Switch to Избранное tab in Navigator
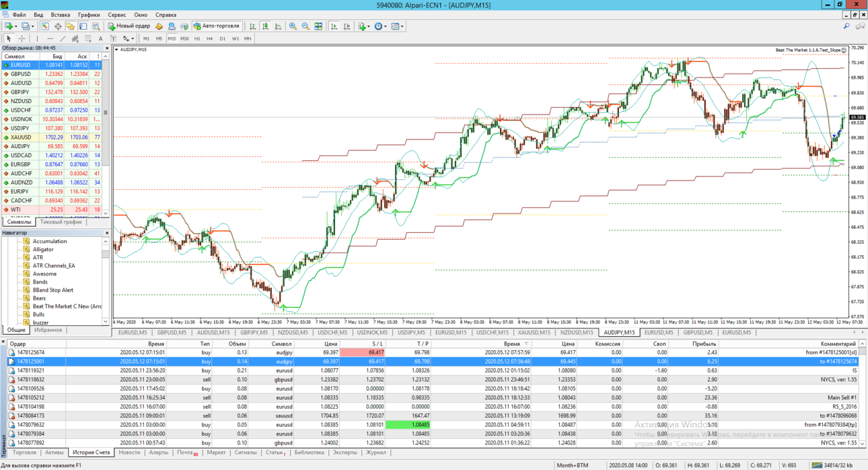The width and height of the screenshot is (868, 470). (x=48, y=330)
